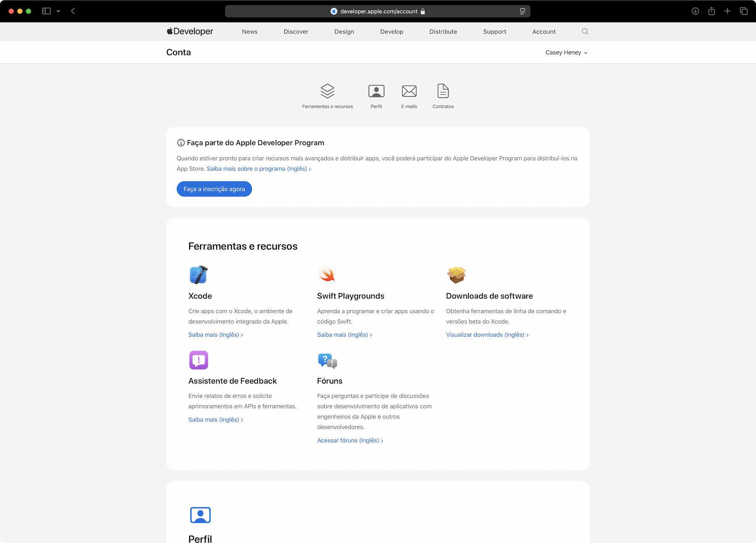This screenshot has height=543, width=756.
Task: Click the Downloads de software box icon
Action: [456, 275]
